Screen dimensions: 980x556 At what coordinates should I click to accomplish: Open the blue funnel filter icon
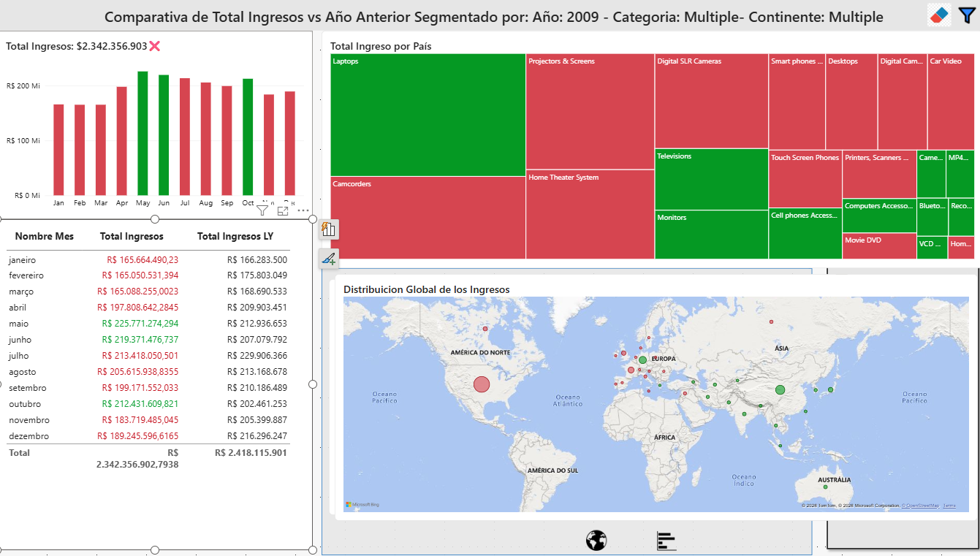(966, 15)
